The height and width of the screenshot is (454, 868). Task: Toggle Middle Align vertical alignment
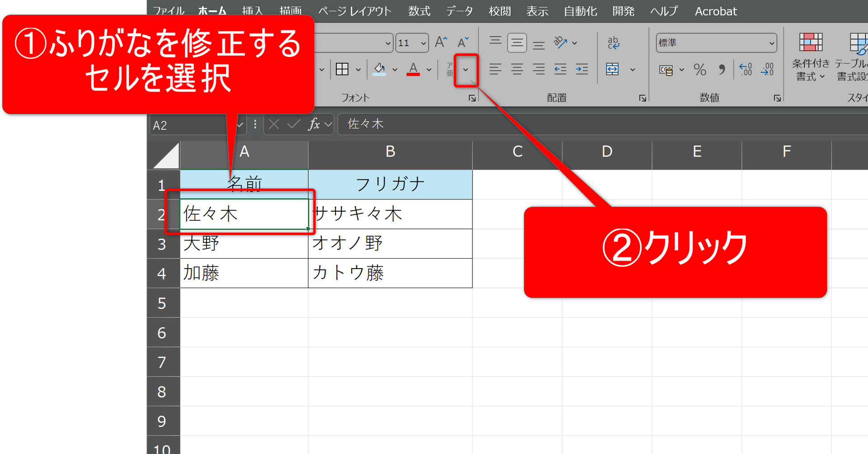(517, 43)
